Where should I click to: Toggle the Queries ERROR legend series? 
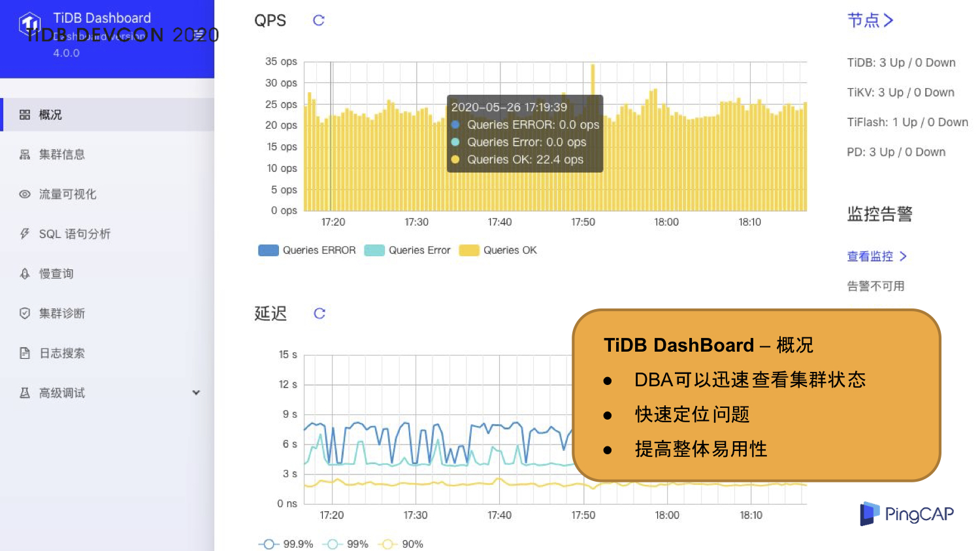pyautogui.click(x=307, y=250)
